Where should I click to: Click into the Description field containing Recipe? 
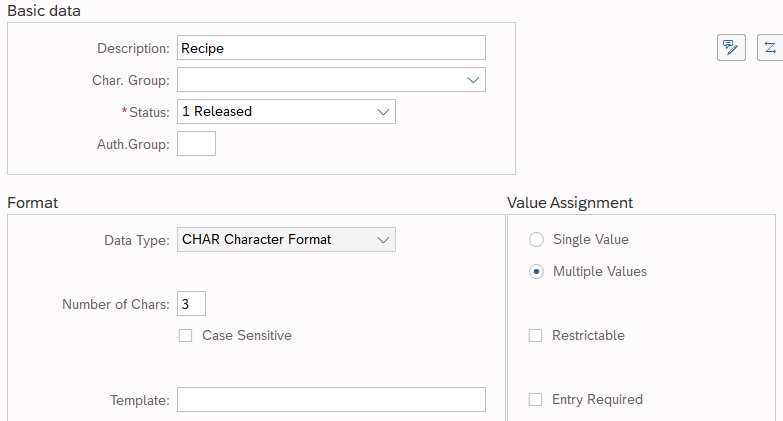pyautogui.click(x=331, y=48)
